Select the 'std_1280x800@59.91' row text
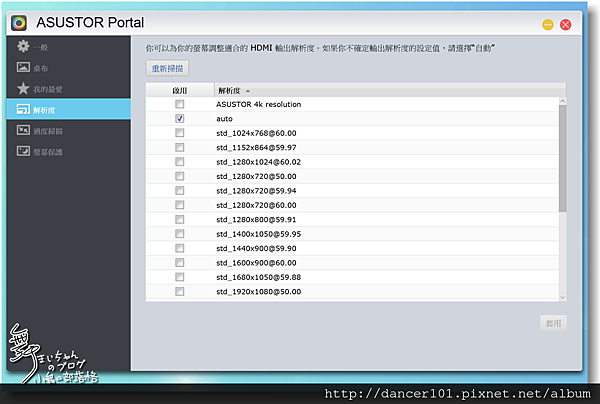The height and width of the screenshot is (404, 600). 256,220
